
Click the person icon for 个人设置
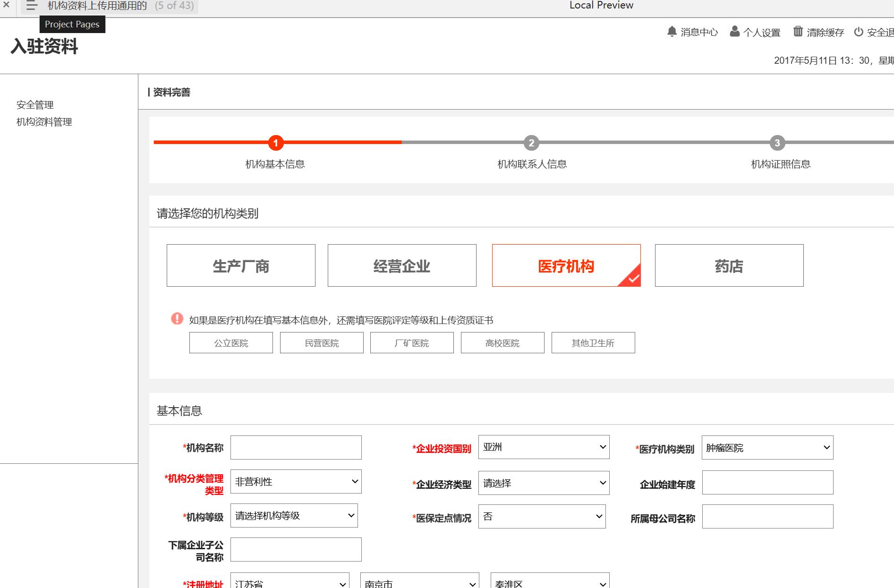click(x=734, y=32)
